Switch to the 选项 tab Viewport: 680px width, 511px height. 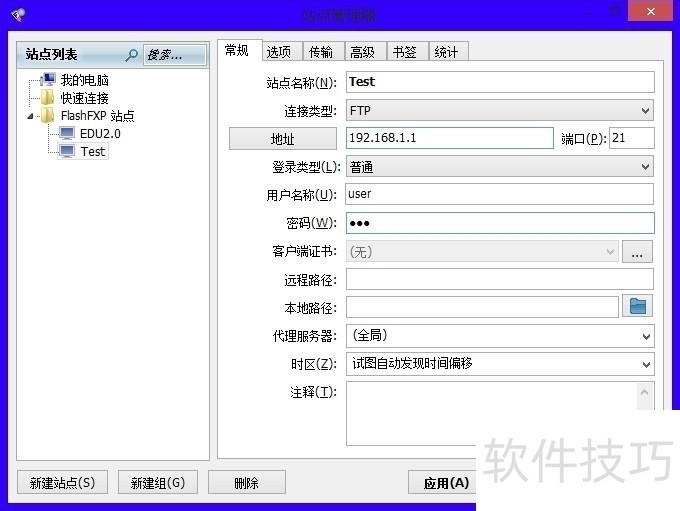[279, 52]
